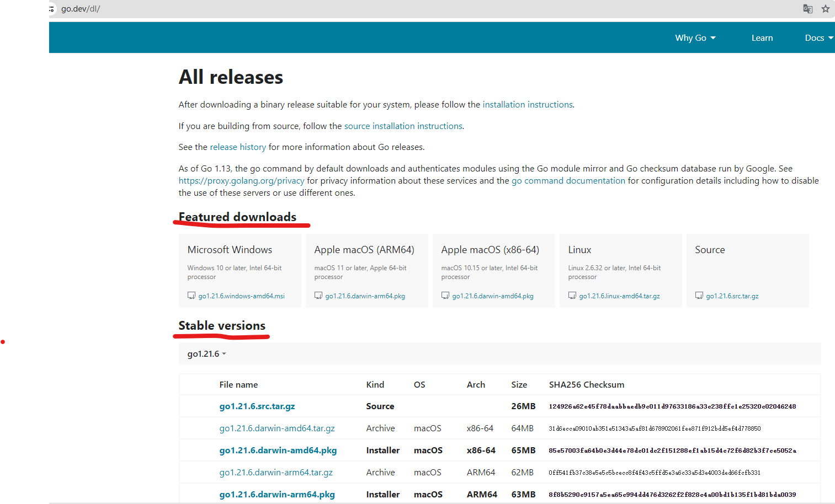
Task: Open the go command documentation link
Action: pyautogui.click(x=568, y=181)
